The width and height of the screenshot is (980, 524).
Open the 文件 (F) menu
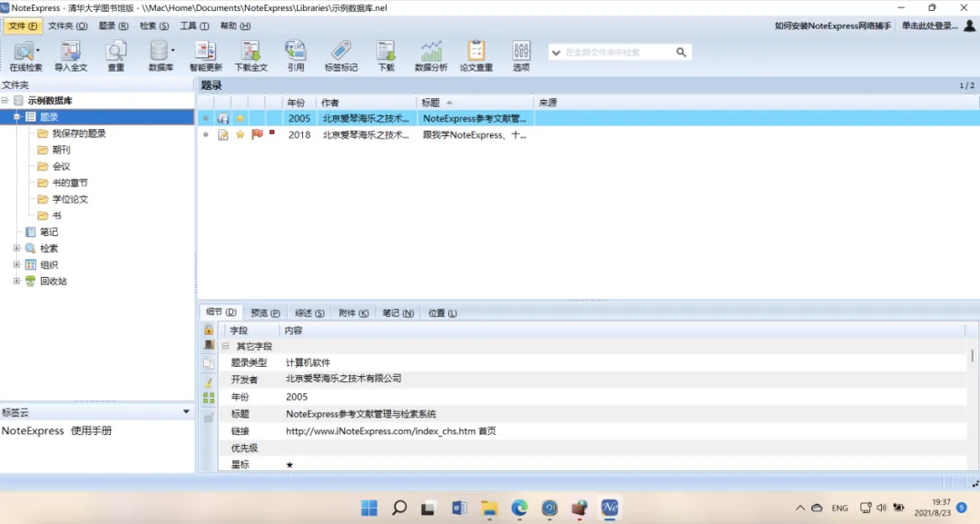[x=23, y=25]
